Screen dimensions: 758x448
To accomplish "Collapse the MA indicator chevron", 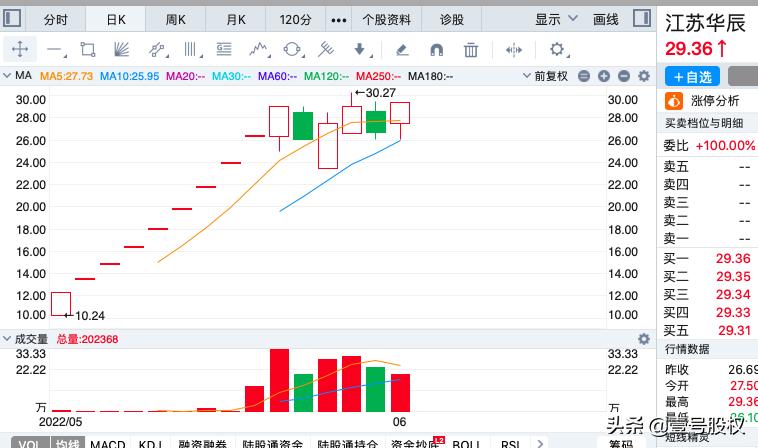I will tap(7, 76).
